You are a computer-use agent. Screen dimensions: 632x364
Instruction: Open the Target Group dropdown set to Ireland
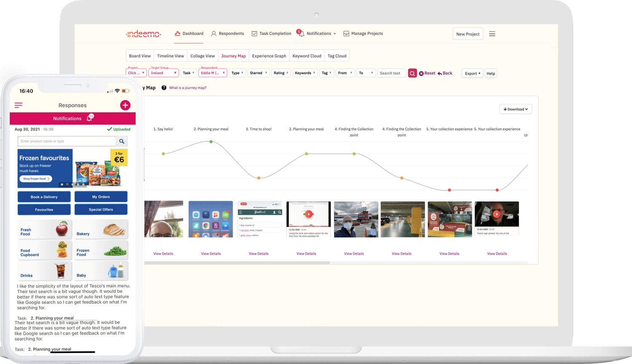[x=163, y=72]
